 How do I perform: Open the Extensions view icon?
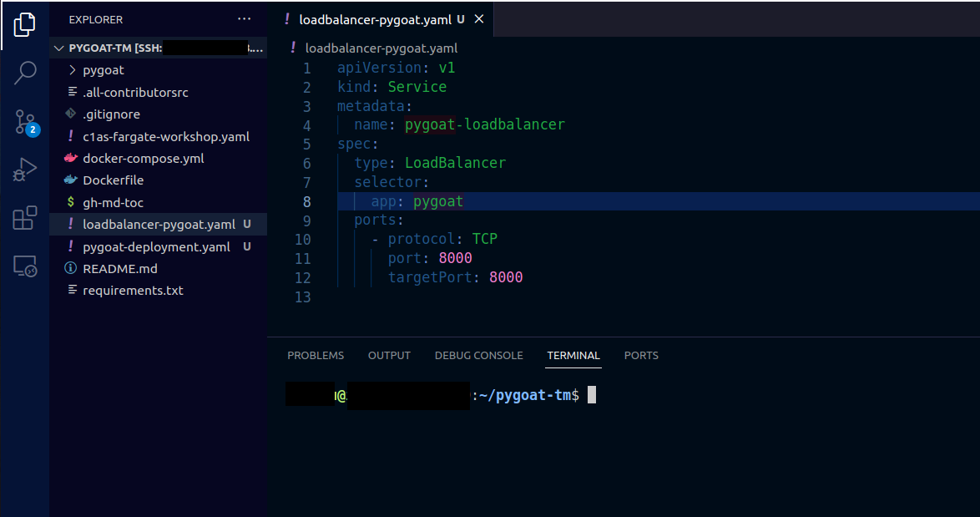(24, 218)
